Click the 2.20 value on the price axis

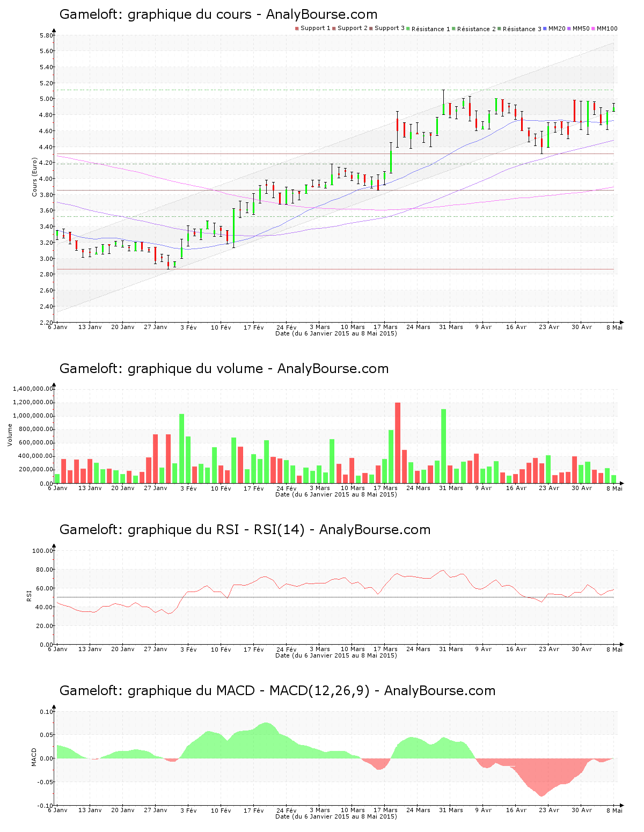click(x=47, y=323)
